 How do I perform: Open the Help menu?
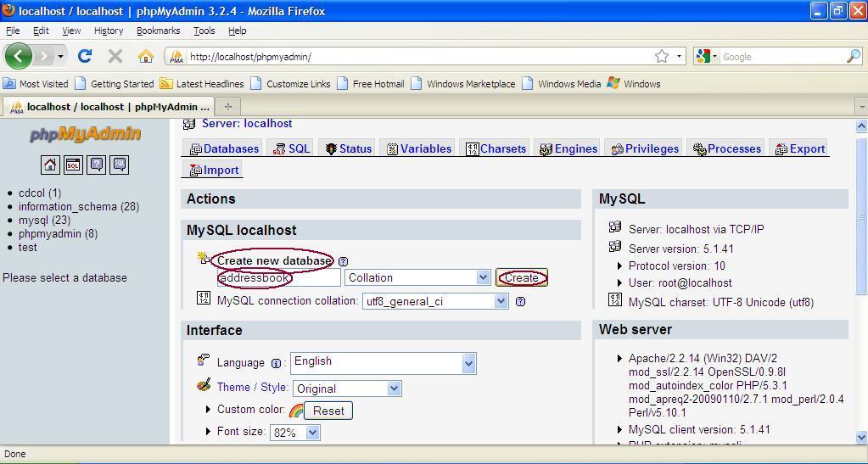click(x=237, y=31)
